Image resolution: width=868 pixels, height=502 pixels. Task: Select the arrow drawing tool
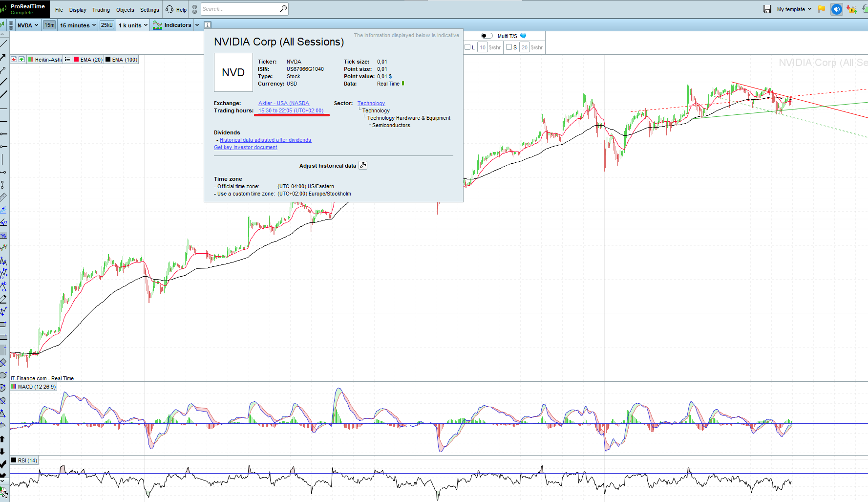tap(3, 57)
